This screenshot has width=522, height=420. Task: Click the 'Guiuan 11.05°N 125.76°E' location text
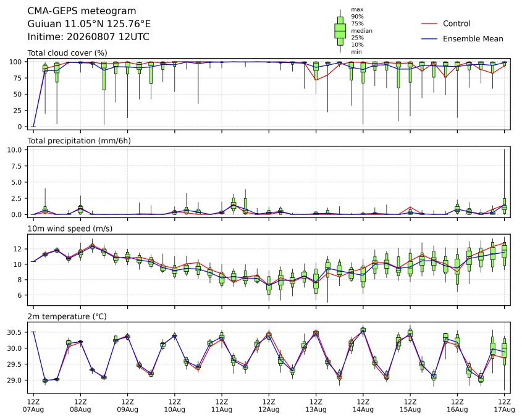pos(89,24)
